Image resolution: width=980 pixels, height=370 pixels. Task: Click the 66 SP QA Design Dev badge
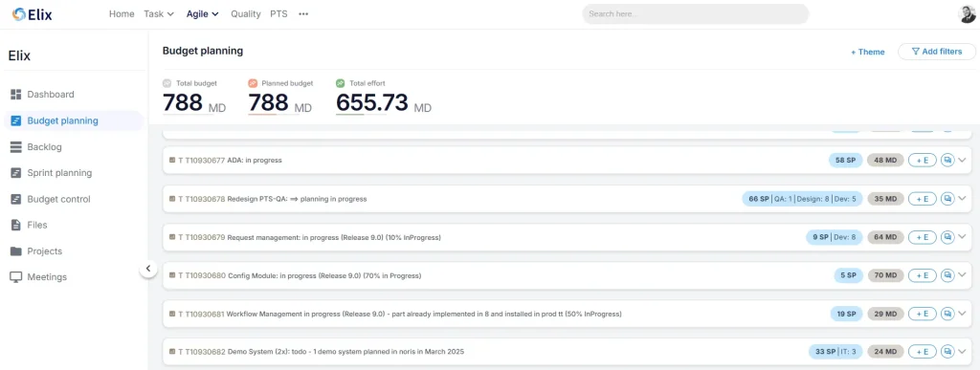pyautogui.click(x=803, y=199)
